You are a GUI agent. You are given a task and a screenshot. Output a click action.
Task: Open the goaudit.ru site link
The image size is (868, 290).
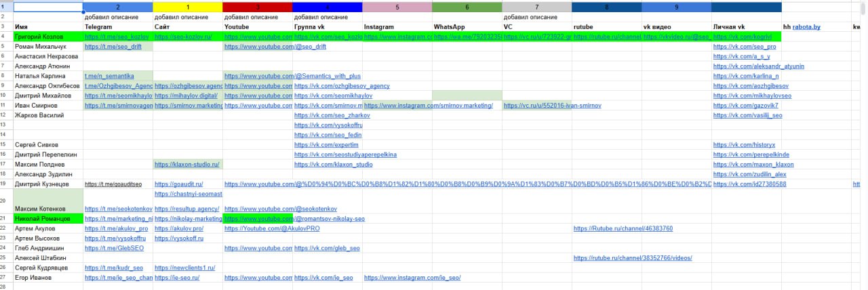tap(178, 184)
